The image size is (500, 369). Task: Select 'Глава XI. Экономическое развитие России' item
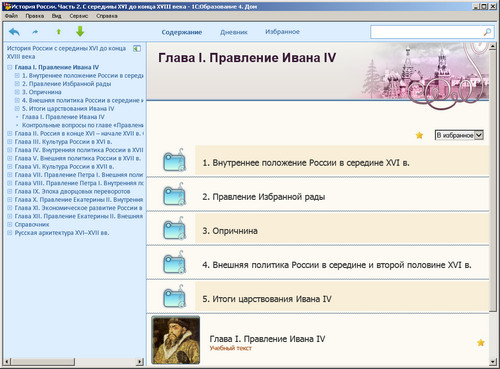[x=78, y=208]
